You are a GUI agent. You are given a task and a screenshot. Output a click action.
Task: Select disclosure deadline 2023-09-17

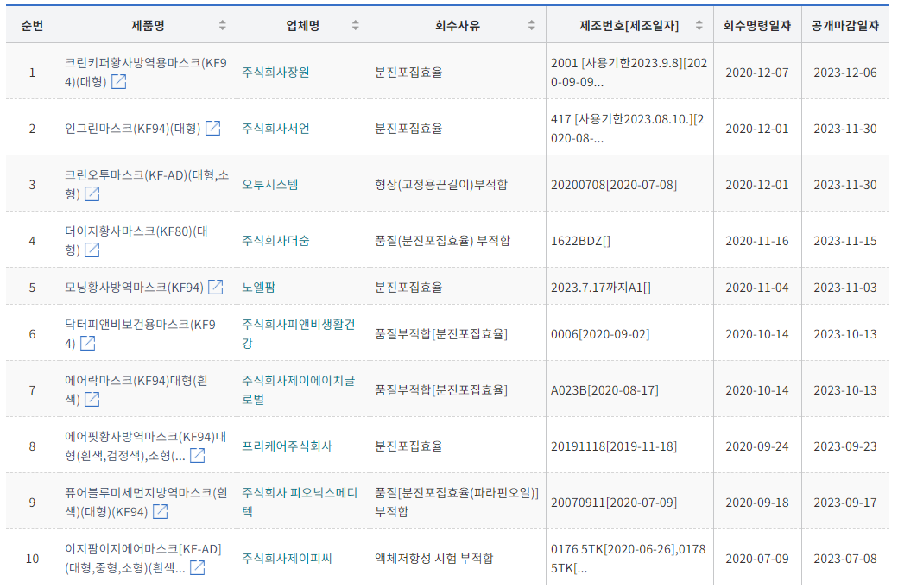pos(845,503)
